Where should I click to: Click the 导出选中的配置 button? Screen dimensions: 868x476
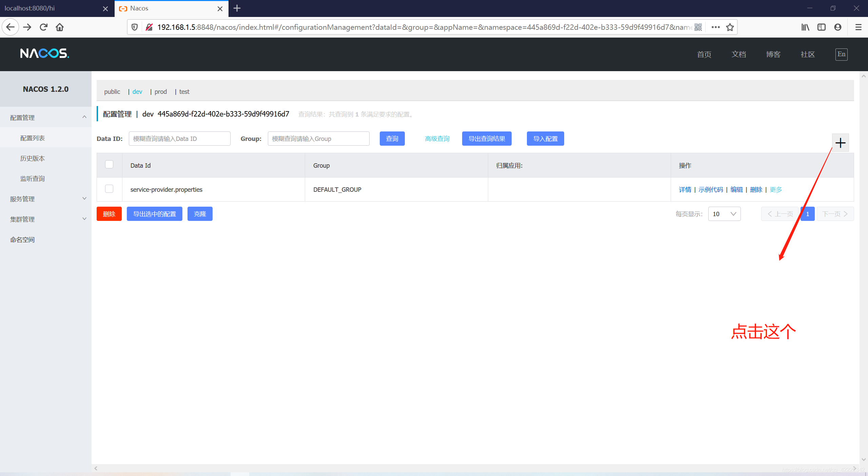point(154,214)
